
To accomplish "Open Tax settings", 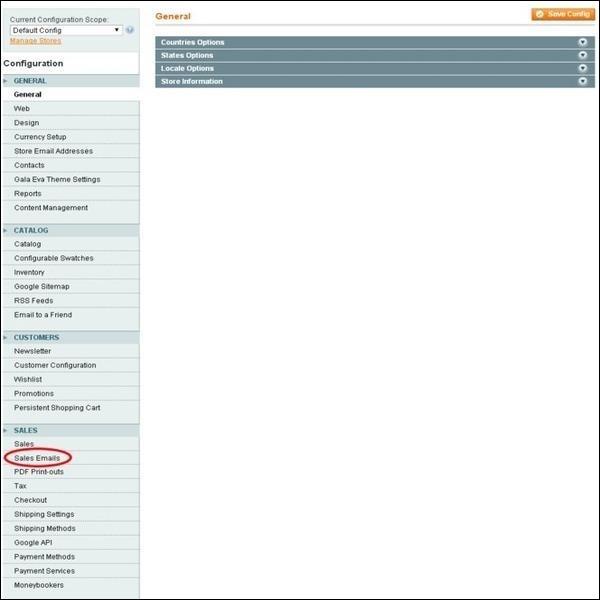I will pyautogui.click(x=20, y=486).
